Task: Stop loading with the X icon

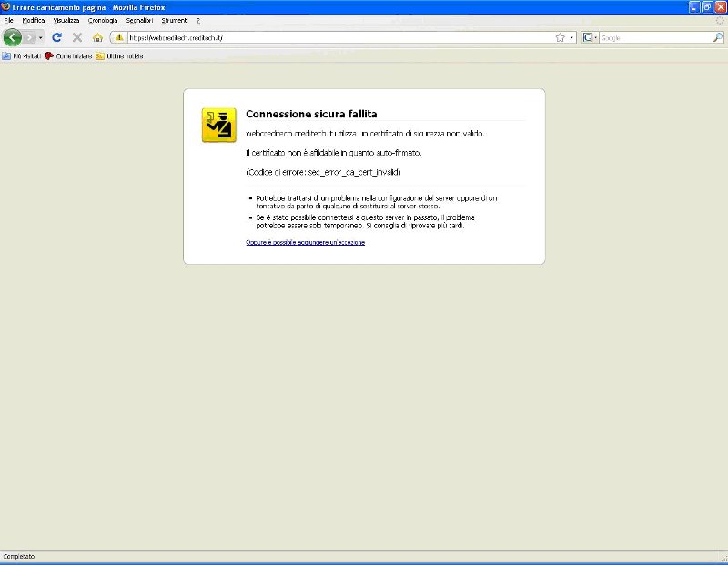Action: click(77, 37)
